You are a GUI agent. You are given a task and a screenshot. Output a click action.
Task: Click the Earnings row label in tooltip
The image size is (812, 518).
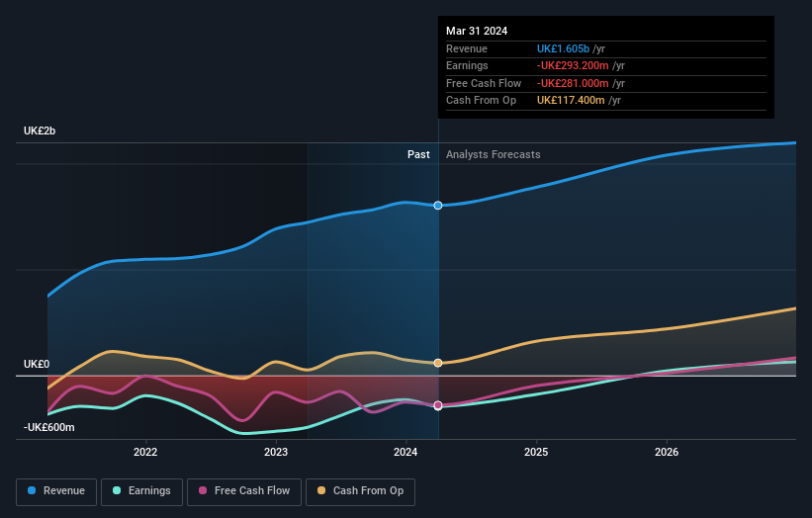point(467,65)
